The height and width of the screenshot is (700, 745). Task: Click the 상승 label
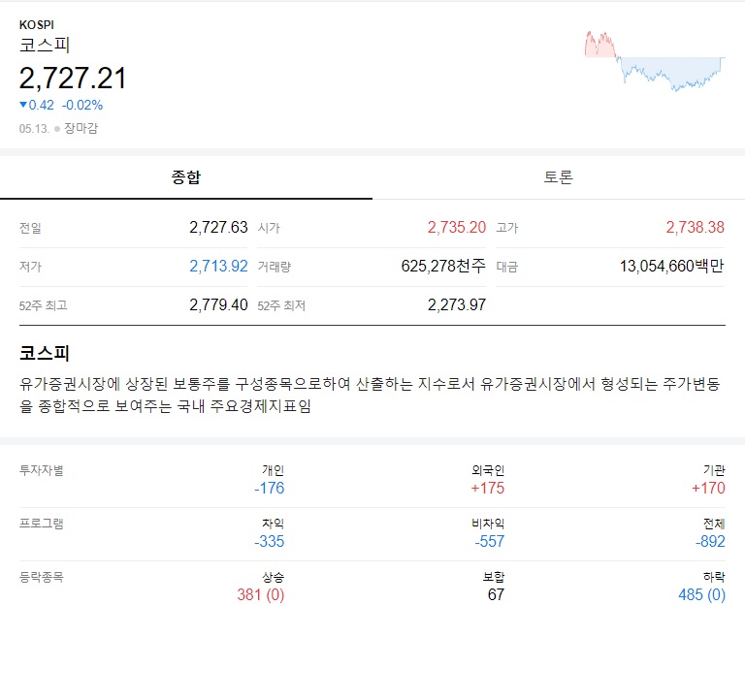click(274, 577)
